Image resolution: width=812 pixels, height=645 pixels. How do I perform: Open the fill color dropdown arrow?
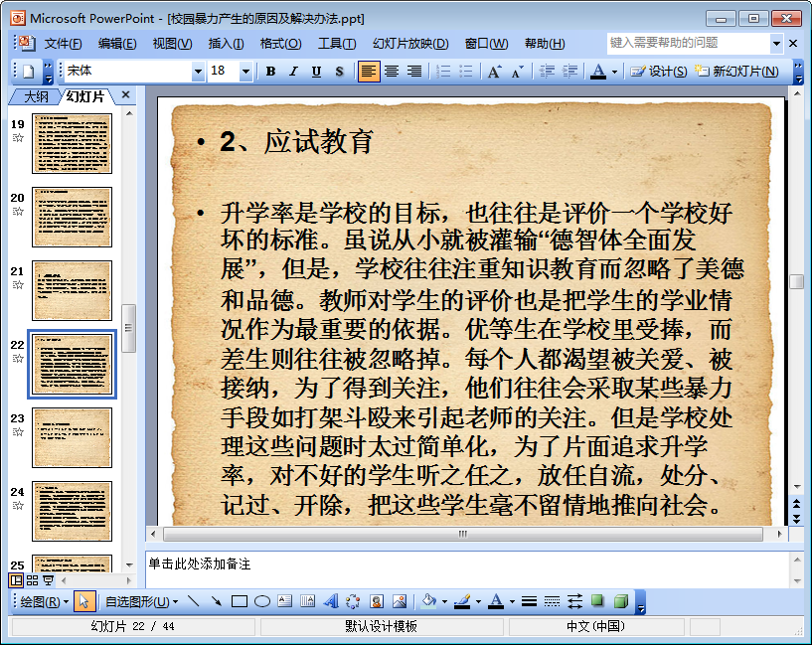pos(444,602)
